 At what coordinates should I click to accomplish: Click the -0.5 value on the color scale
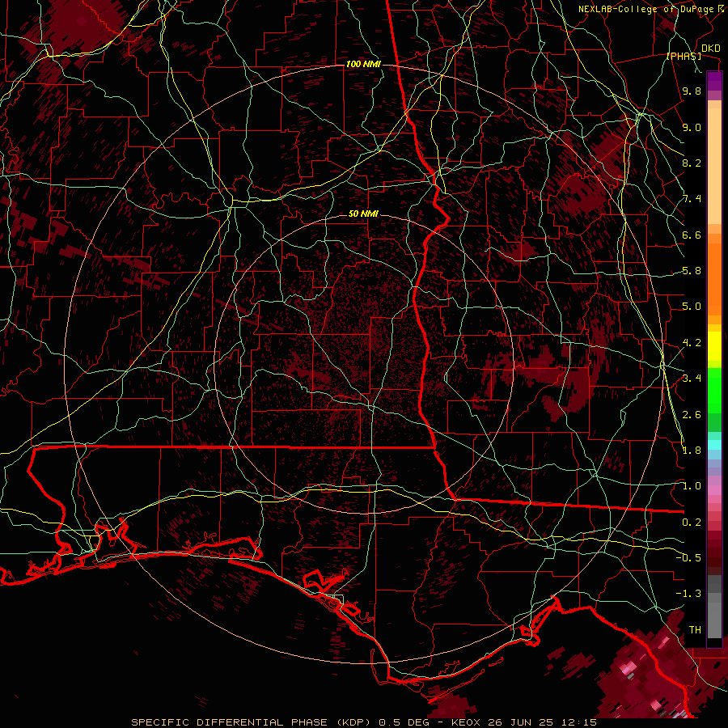688,558
